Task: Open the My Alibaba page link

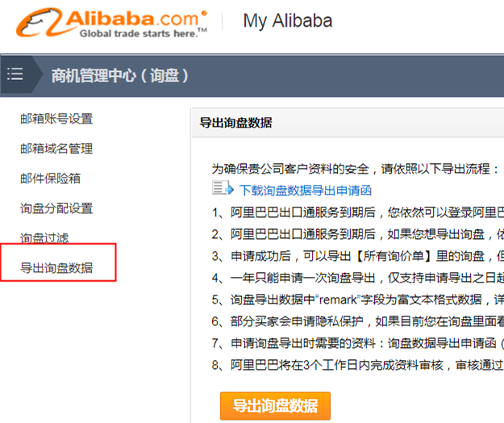Action: coord(287,21)
